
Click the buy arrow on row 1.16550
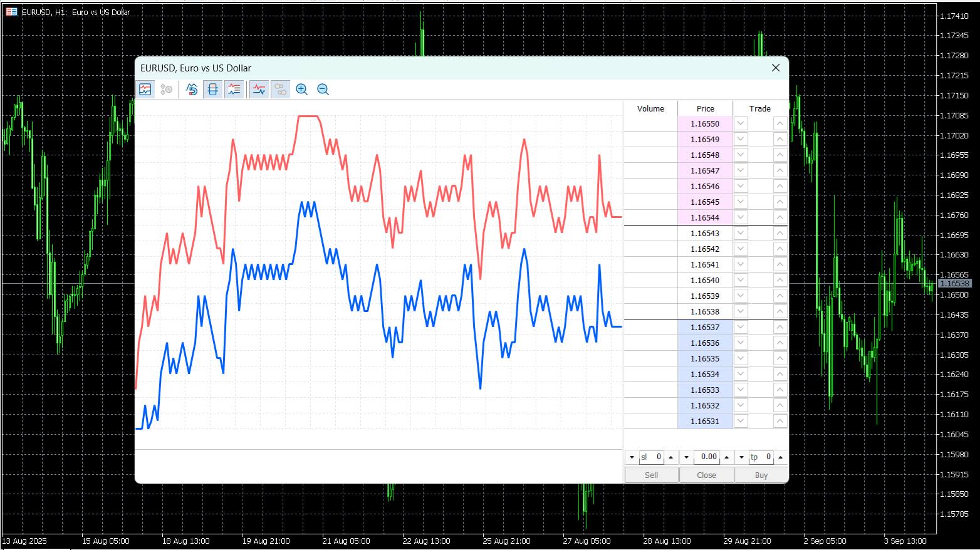tap(779, 123)
